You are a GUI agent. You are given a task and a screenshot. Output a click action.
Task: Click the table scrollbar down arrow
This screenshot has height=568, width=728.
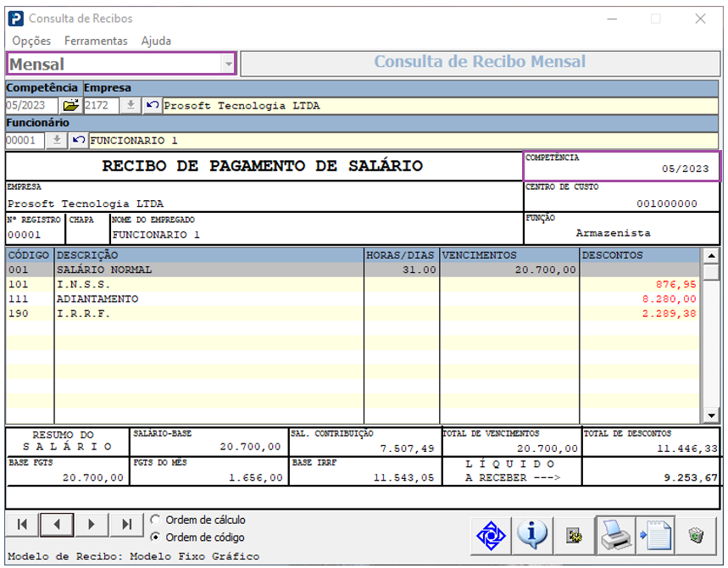click(x=711, y=415)
